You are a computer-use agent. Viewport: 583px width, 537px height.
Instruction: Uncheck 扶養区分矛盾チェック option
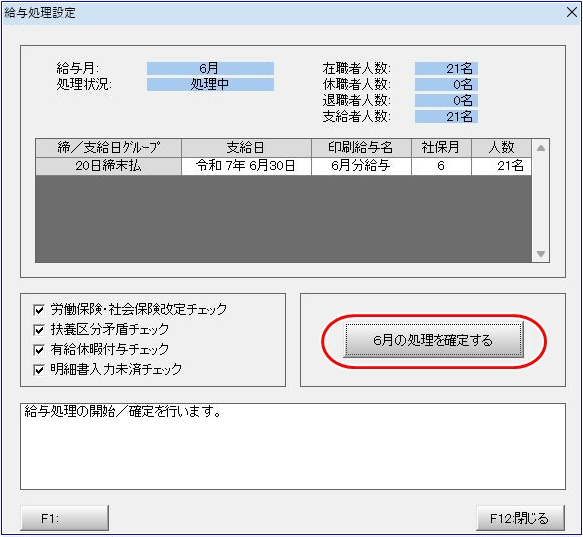(39, 329)
